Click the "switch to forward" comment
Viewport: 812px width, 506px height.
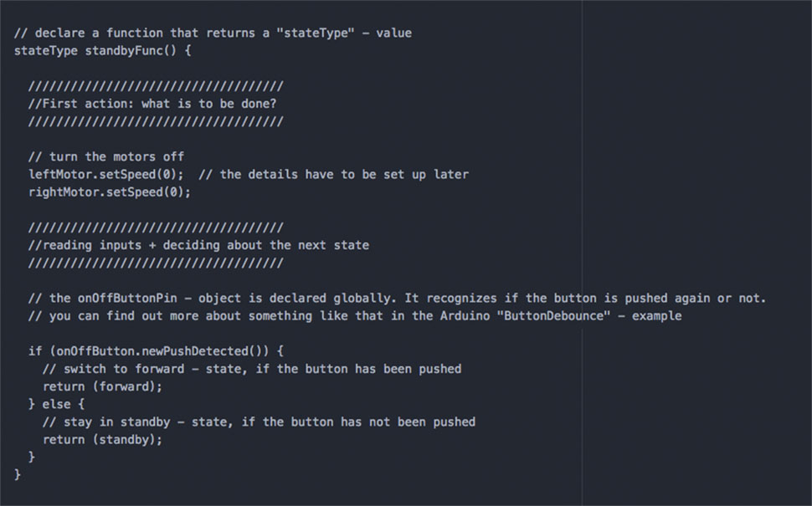click(251, 368)
